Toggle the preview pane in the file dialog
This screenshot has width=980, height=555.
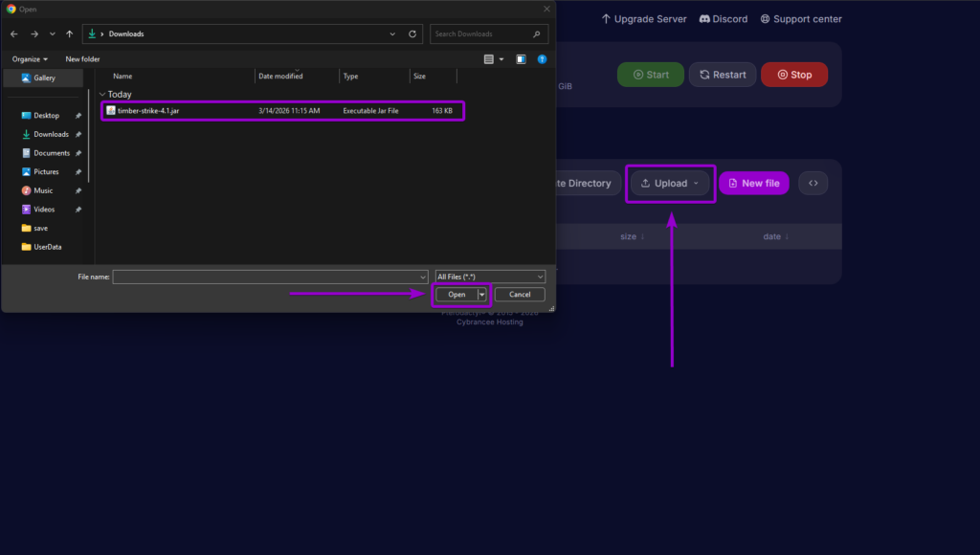[520, 58]
